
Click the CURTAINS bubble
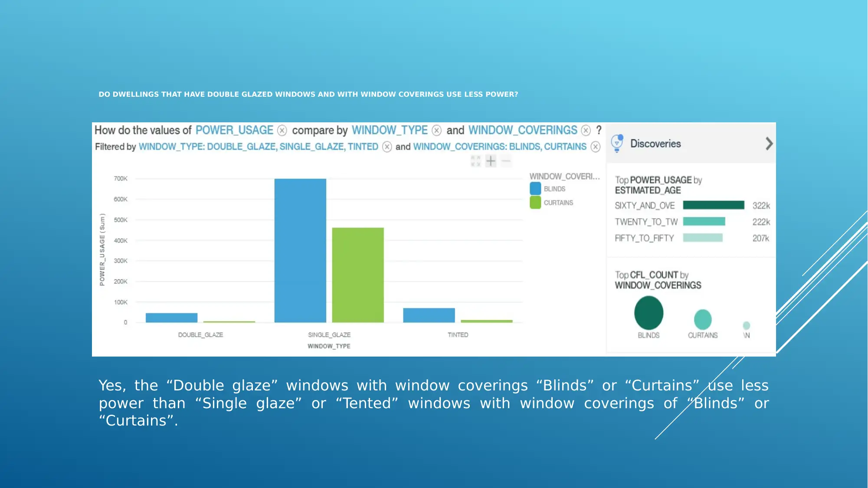coord(703,320)
